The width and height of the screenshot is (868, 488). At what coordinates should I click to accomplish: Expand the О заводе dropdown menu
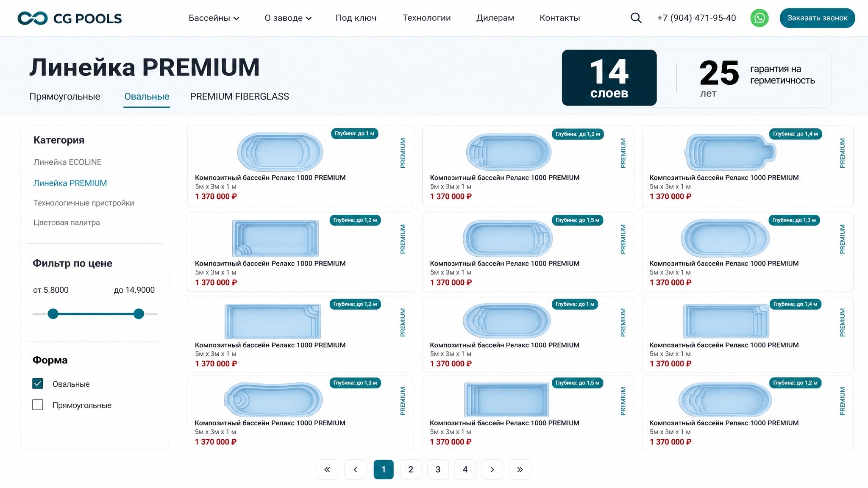point(288,18)
